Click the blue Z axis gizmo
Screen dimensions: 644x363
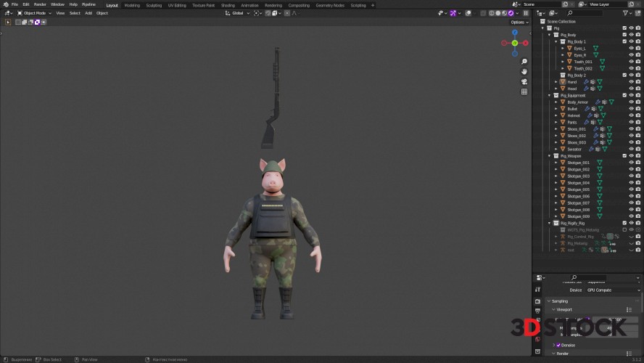pos(515,32)
